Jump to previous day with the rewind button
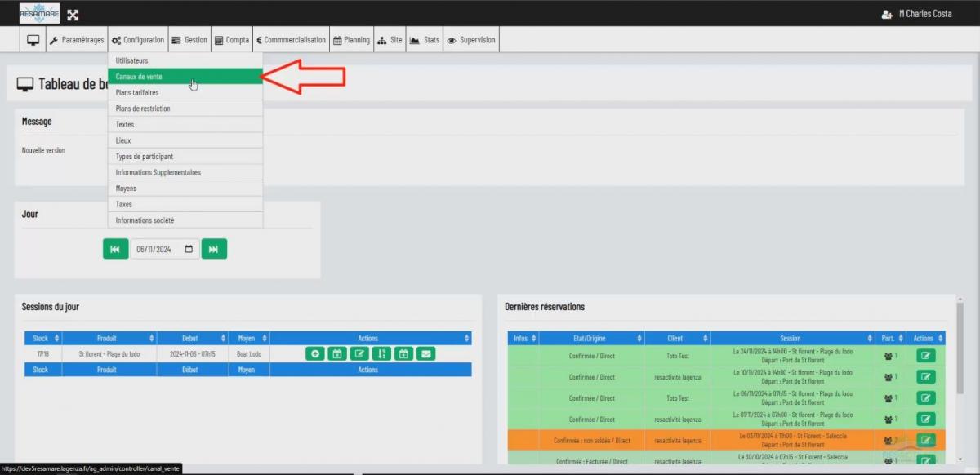 coord(116,249)
